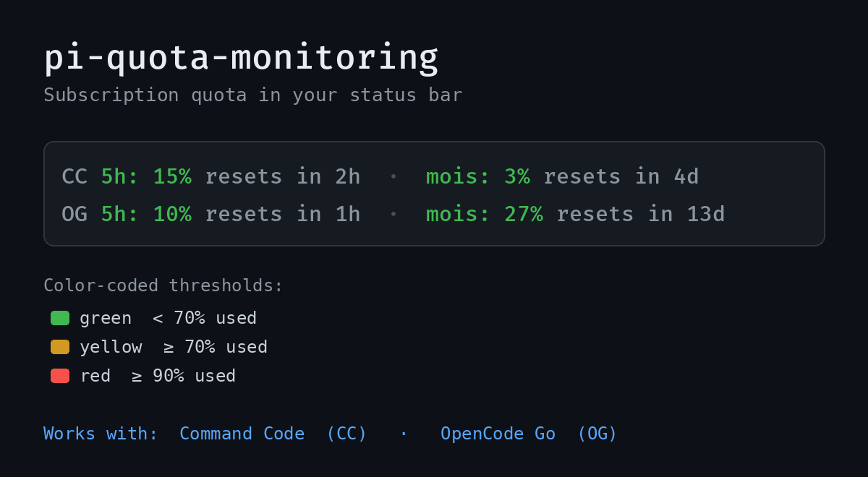The image size is (868, 477).
Task: Click "resets in 13d" text
Action: pyautogui.click(x=641, y=215)
